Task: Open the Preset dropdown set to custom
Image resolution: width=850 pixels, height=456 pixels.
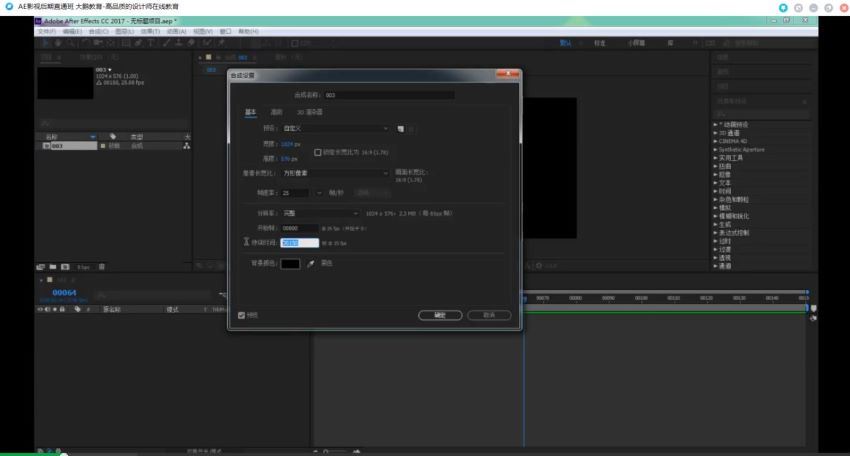Action: coord(328,129)
